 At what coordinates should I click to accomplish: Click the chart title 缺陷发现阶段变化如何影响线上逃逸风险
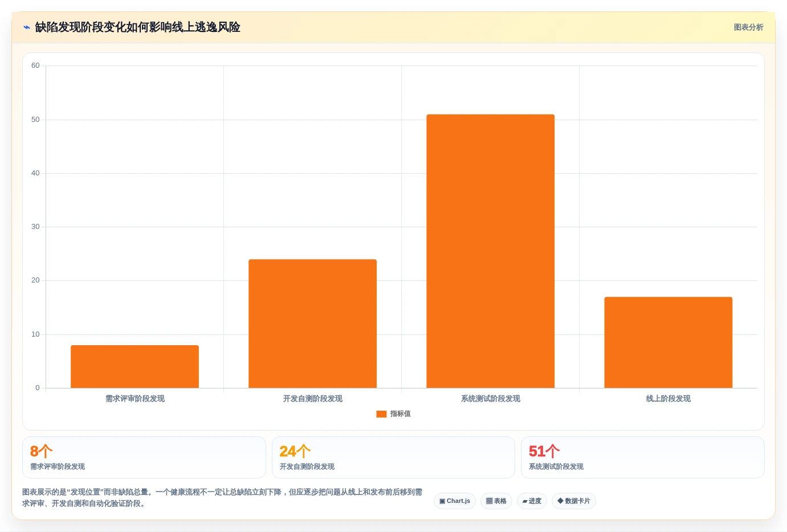(137, 27)
